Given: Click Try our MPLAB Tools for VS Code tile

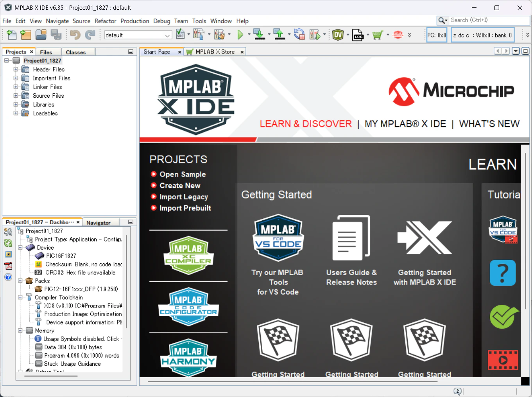Looking at the screenshot, I should (278, 255).
